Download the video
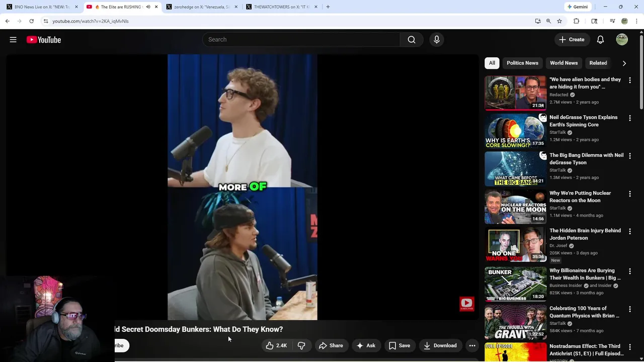This screenshot has width=644, height=362. click(x=440, y=345)
